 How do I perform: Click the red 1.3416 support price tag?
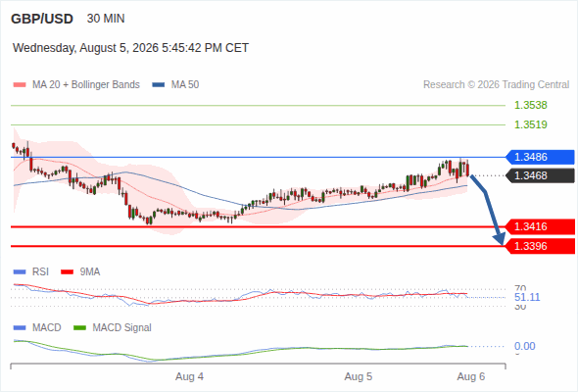pos(541,226)
